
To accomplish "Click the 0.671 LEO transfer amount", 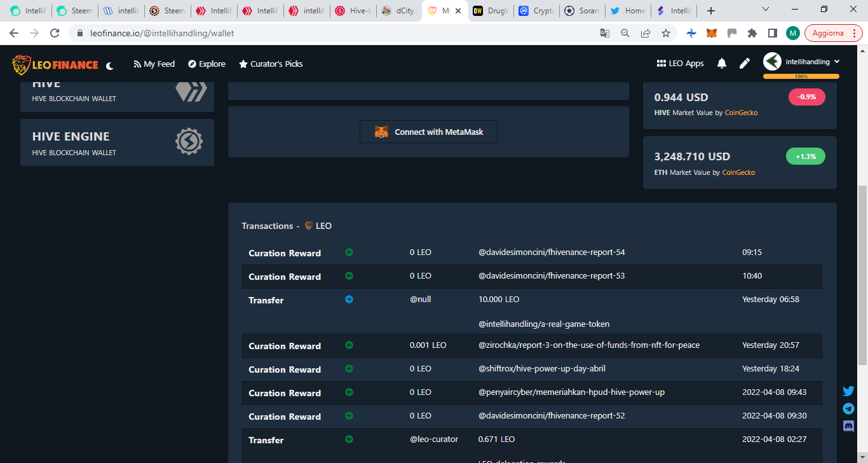I will pyautogui.click(x=497, y=439).
